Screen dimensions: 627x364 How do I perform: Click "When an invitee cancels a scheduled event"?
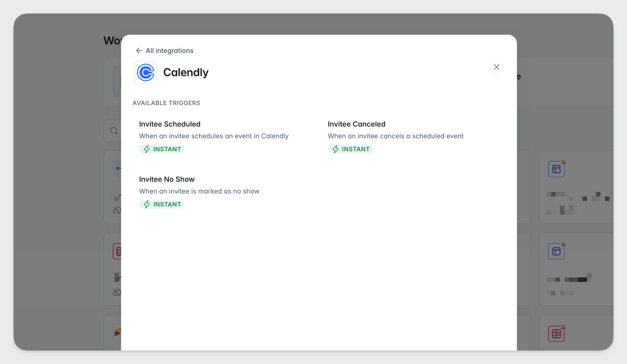coord(396,136)
